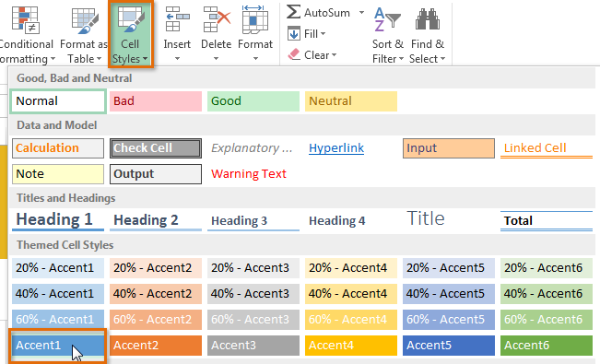Pick 40% - Accent3 style
Screen dimensions: 600x364
coord(253,294)
